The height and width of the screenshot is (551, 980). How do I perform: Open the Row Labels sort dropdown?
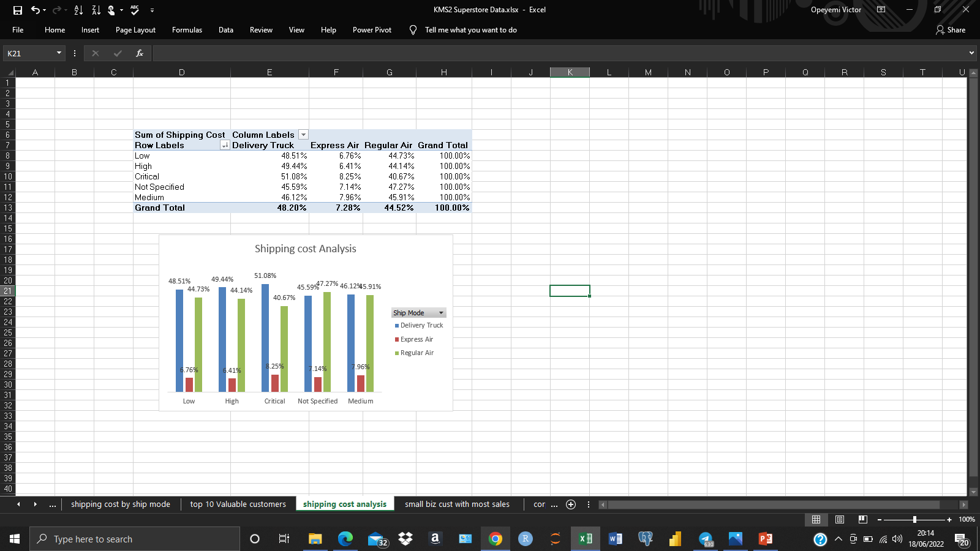(x=225, y=145)
